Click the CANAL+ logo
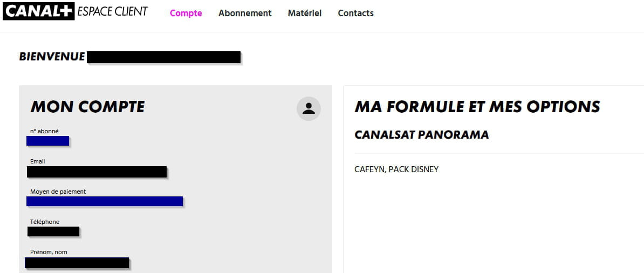The height and width of the screenshot is (273, 644). click(x=39, y=11)
